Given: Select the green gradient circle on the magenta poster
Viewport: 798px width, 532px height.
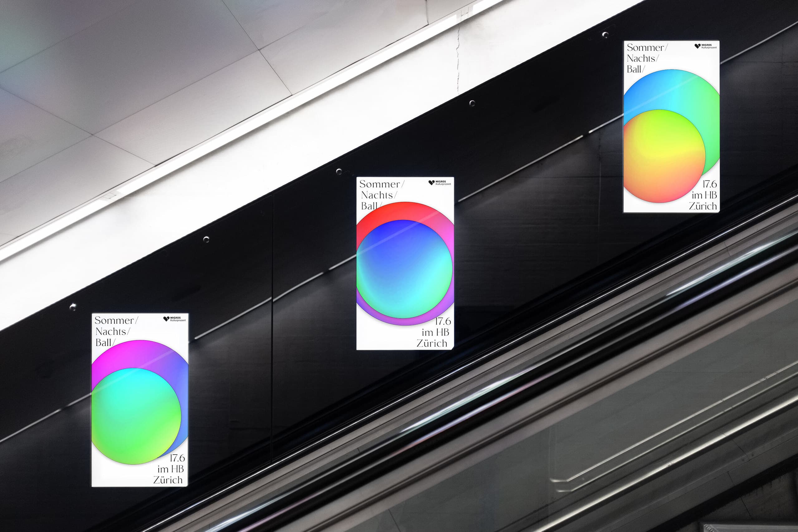Looking at the screenshot, I should [136, 416].
